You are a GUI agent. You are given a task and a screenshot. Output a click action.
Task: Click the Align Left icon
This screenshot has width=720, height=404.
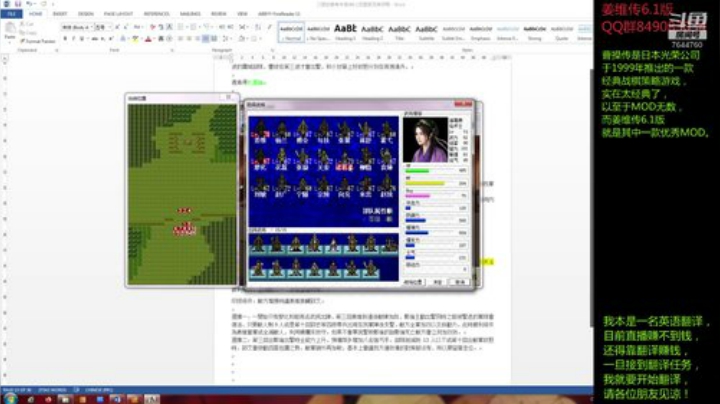tap(181, 39)
